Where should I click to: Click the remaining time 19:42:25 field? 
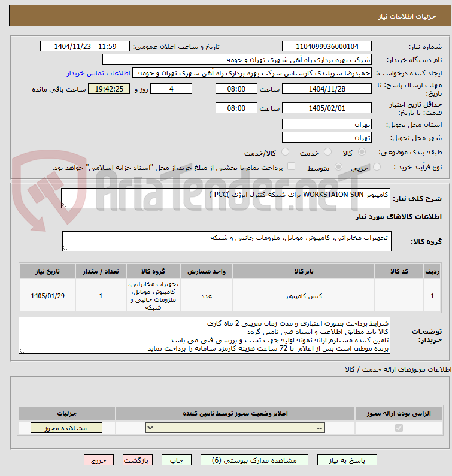click(x=109, y=89)
